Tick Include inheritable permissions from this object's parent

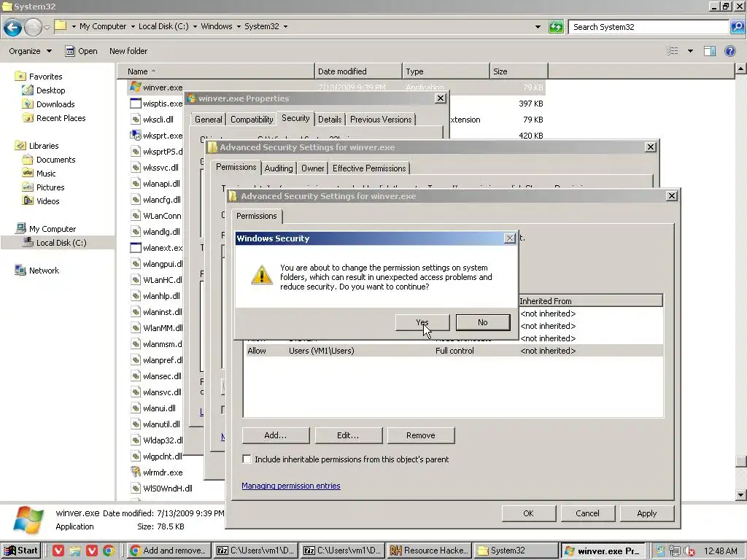[247, 459]
